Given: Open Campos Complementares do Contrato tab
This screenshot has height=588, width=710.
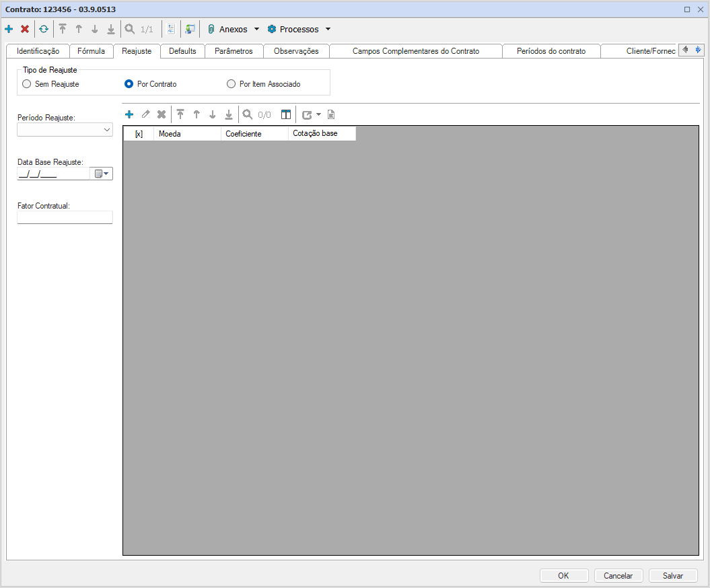Looking at the screenshot, I should click(x=416, y=51).
